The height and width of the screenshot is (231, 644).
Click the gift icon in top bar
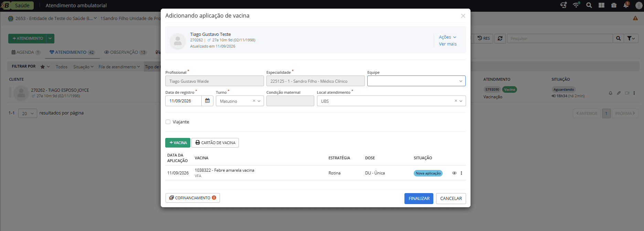coord(614,5)
